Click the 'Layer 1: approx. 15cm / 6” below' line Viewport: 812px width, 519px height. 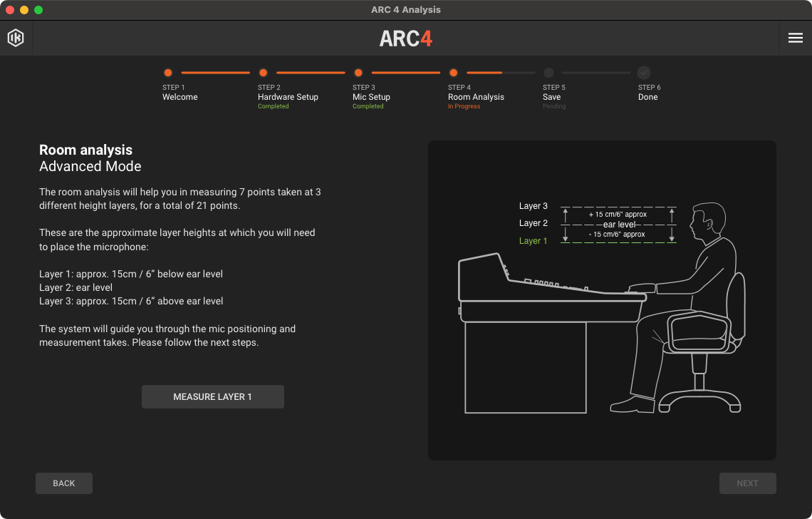[131, 274]
